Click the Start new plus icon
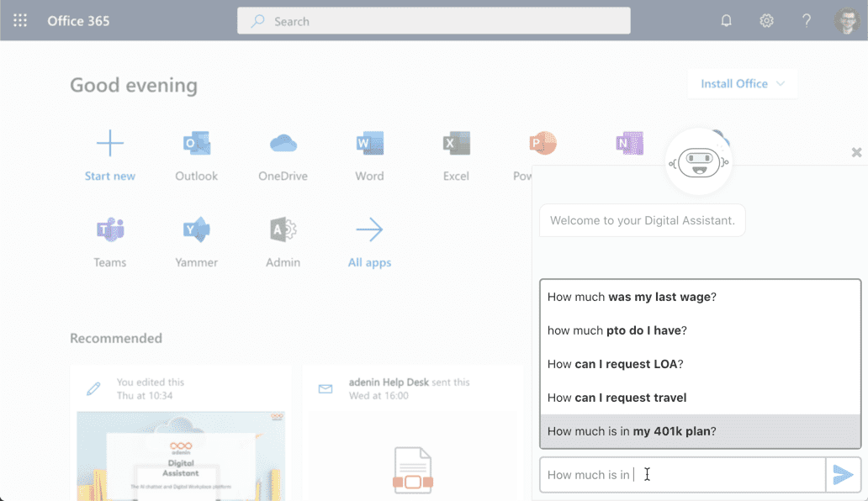Image resolution: width=868 pixels, height=501 pixels. (109, 143)
